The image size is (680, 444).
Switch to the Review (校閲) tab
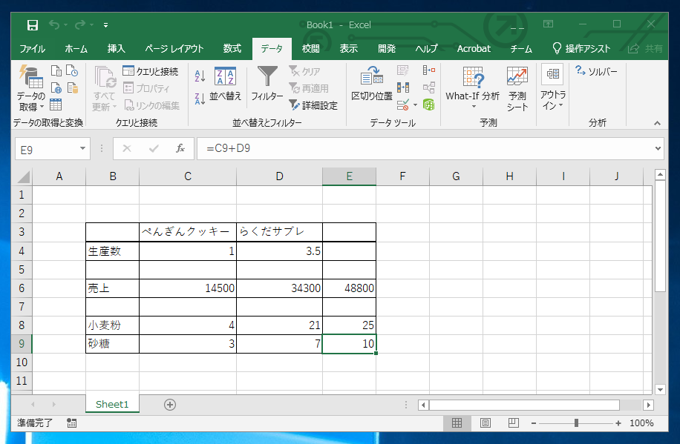(311, 49)
